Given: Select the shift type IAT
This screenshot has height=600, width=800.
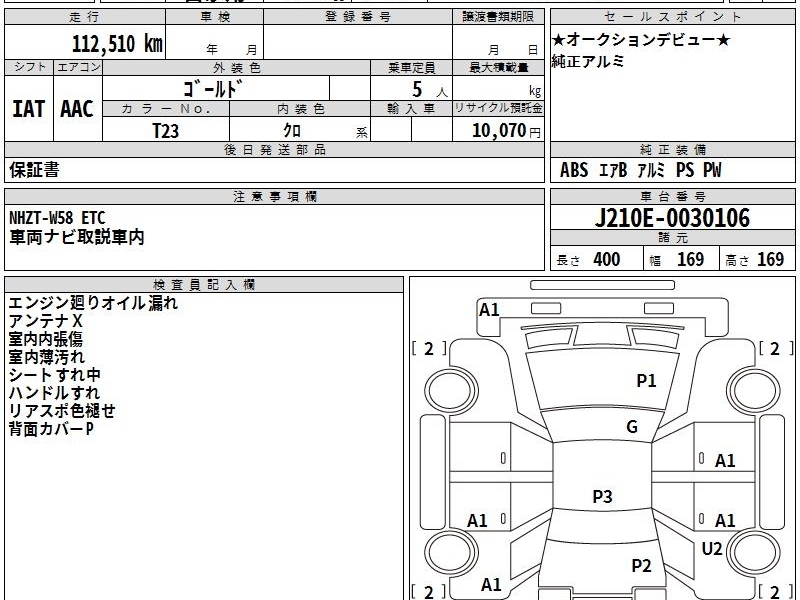Looking at the screenshot, I should tap(29, 109).
